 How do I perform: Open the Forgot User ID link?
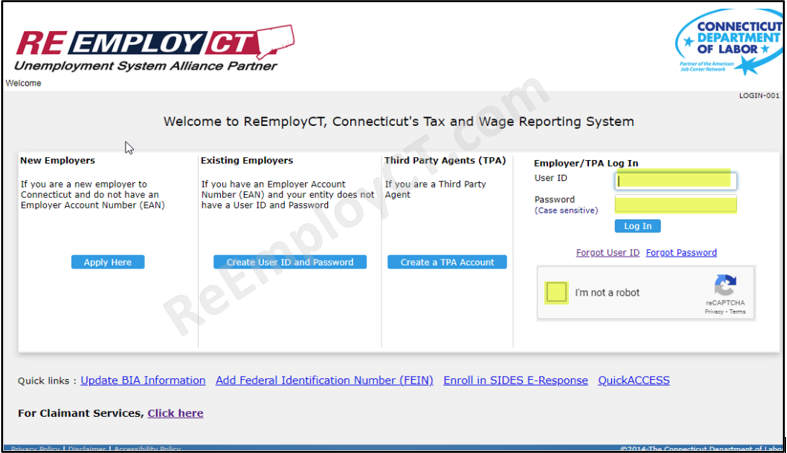607,252
